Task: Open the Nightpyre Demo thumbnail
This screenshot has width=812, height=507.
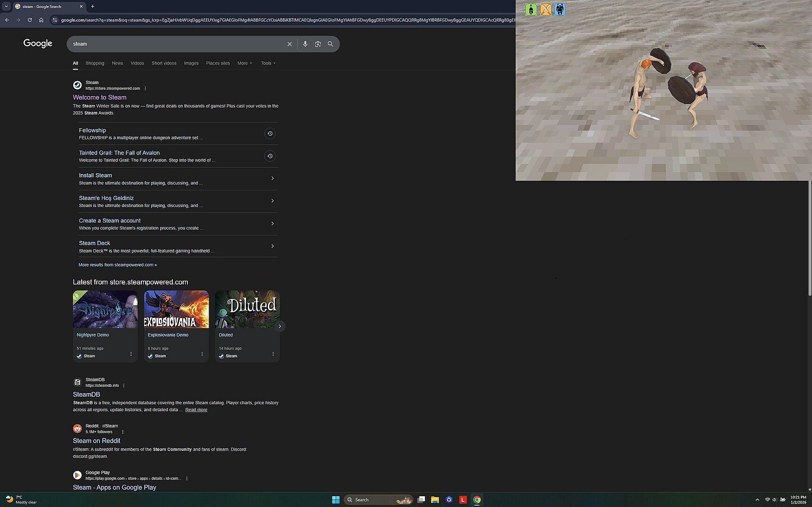Action: tap(105, 309)
